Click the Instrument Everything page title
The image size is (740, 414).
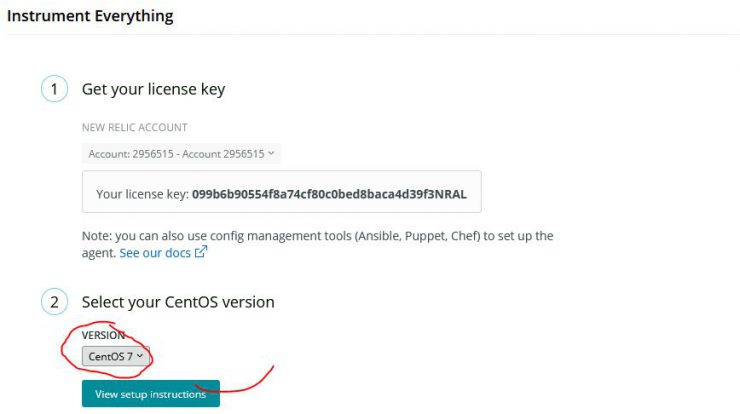click(x=90, y=16)
